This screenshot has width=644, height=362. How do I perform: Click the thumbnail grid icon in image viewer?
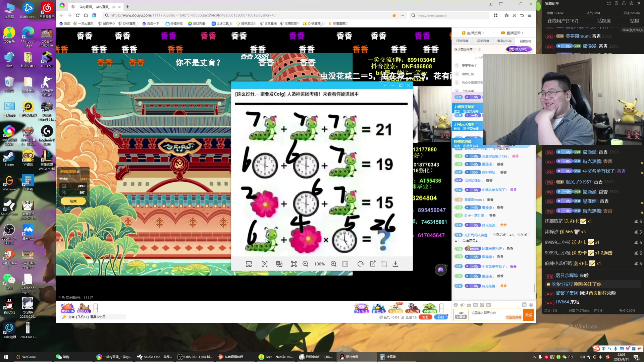click(x=249, y=264)
